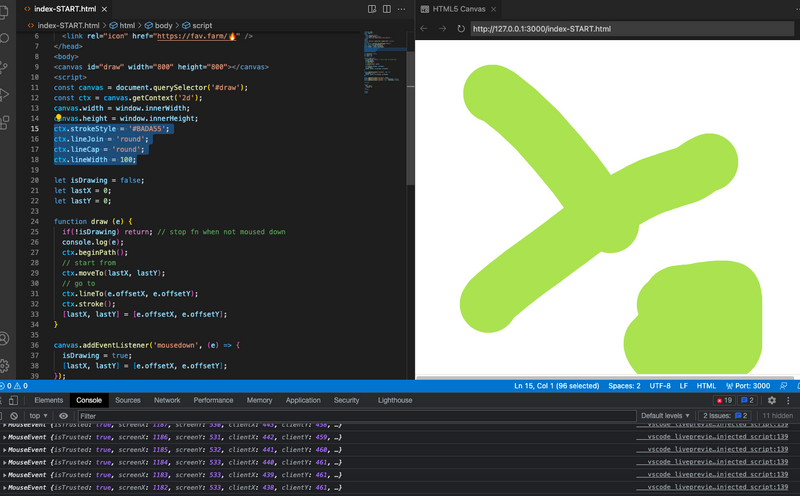Open the Elements tab in DevTools
This screenshot has height=496, width=800.
click(49, 400)
